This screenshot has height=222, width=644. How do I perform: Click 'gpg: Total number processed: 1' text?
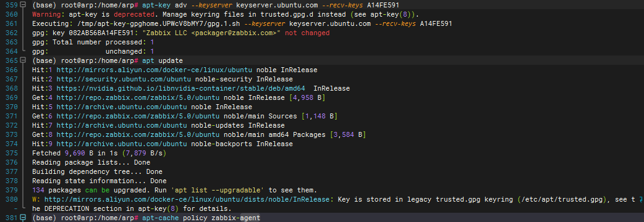(93, 42)
